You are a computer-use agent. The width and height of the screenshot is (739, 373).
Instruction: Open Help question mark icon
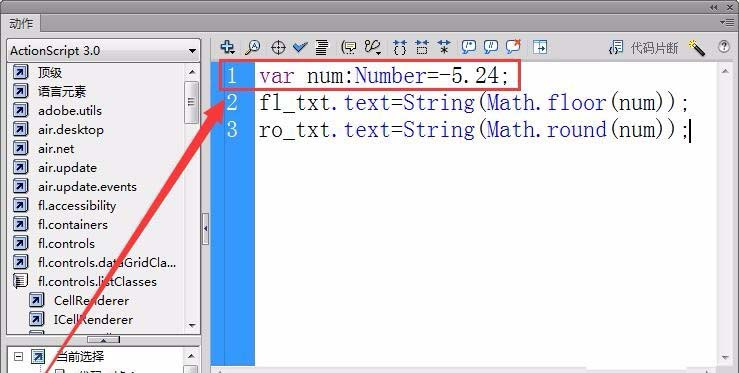click(x=723, y=47)
